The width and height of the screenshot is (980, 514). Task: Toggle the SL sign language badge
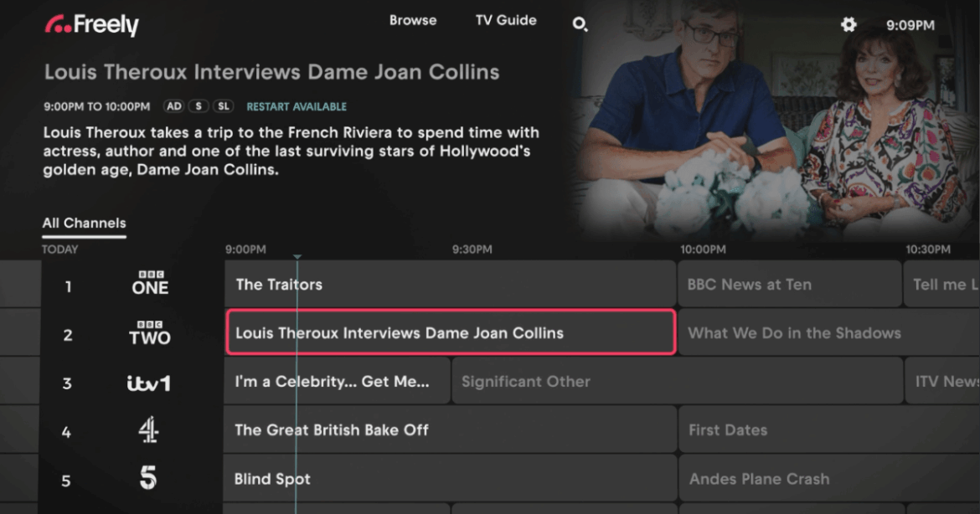(x=222, y=106)
